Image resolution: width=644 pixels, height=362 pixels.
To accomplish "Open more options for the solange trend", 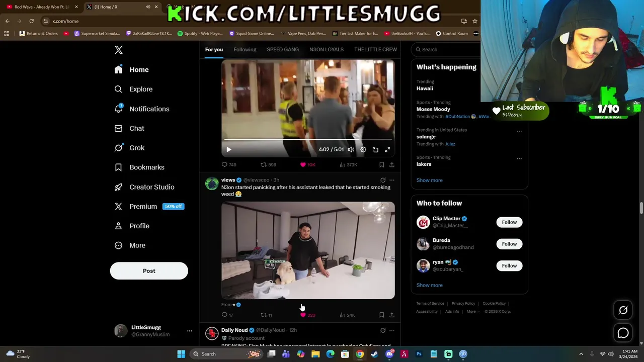I will 519,131.
